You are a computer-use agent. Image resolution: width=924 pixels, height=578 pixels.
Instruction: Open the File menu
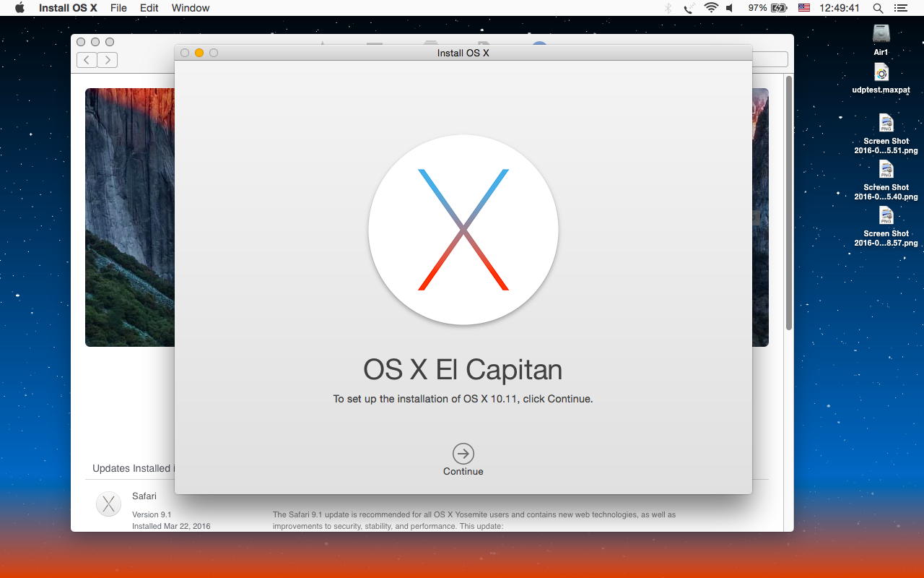pos(118,8)
